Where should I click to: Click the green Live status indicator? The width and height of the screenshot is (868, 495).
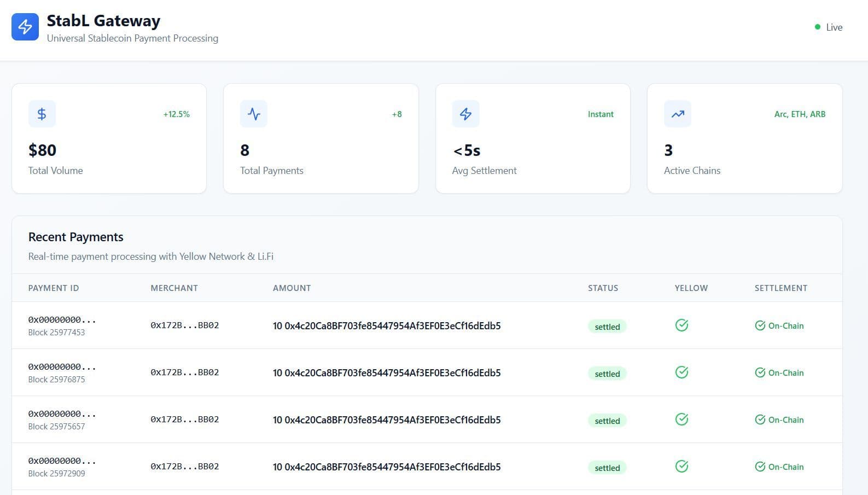point(828,27)
